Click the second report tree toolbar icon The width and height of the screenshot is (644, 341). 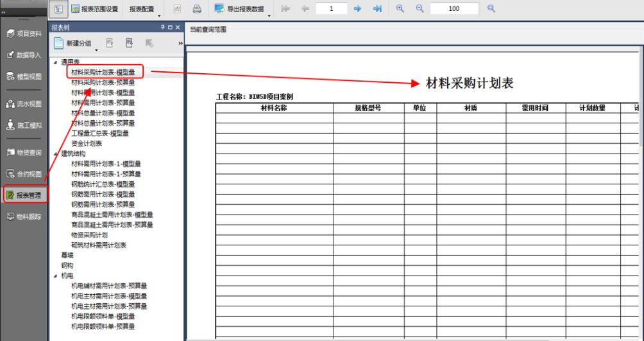[x=109, y=43]
